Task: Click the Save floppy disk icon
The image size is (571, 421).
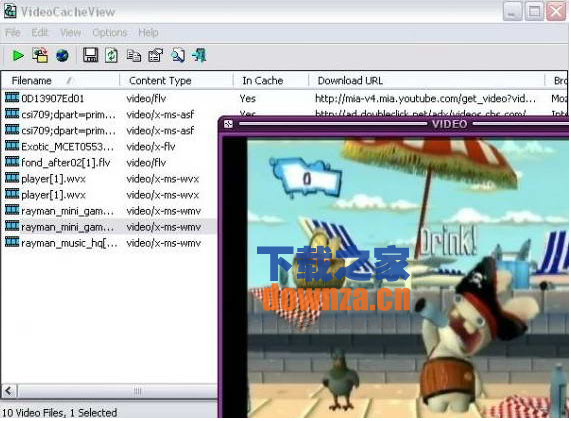Action: tap(90, 55)
